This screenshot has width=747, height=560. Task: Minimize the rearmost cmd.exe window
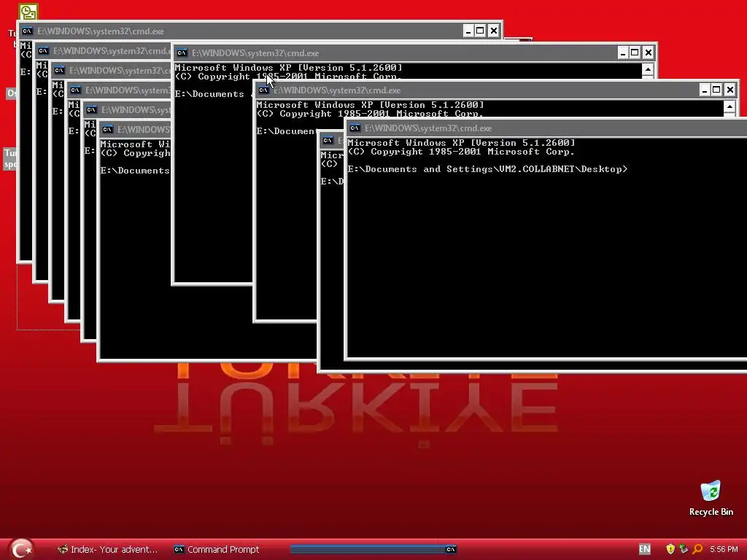[468, 31]
